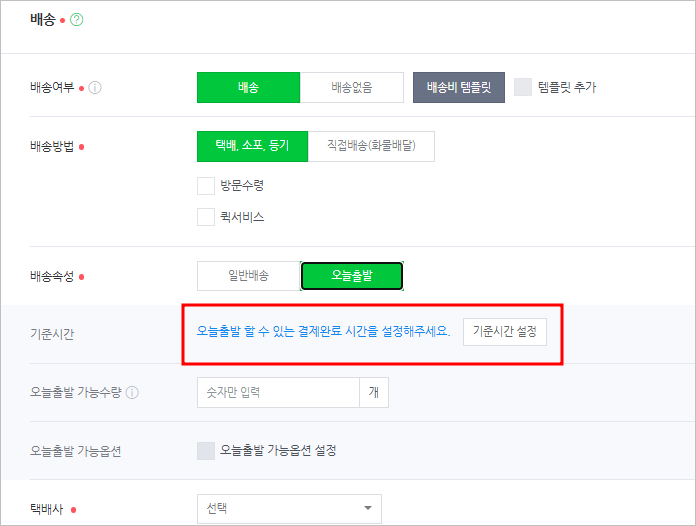
Task: Select the 배송없음 option
Action: [352, 87]
